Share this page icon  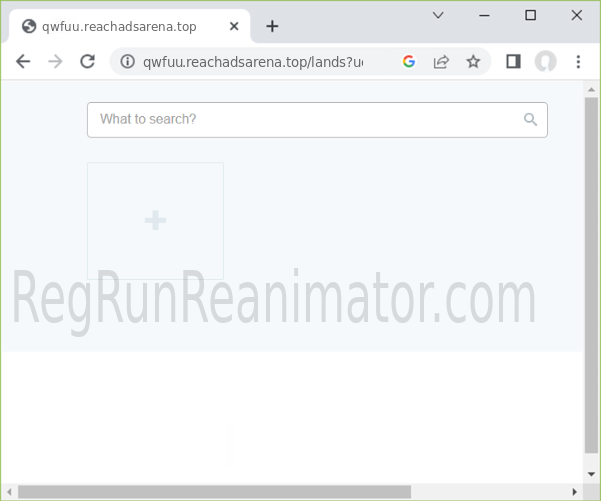pos(441,62)
